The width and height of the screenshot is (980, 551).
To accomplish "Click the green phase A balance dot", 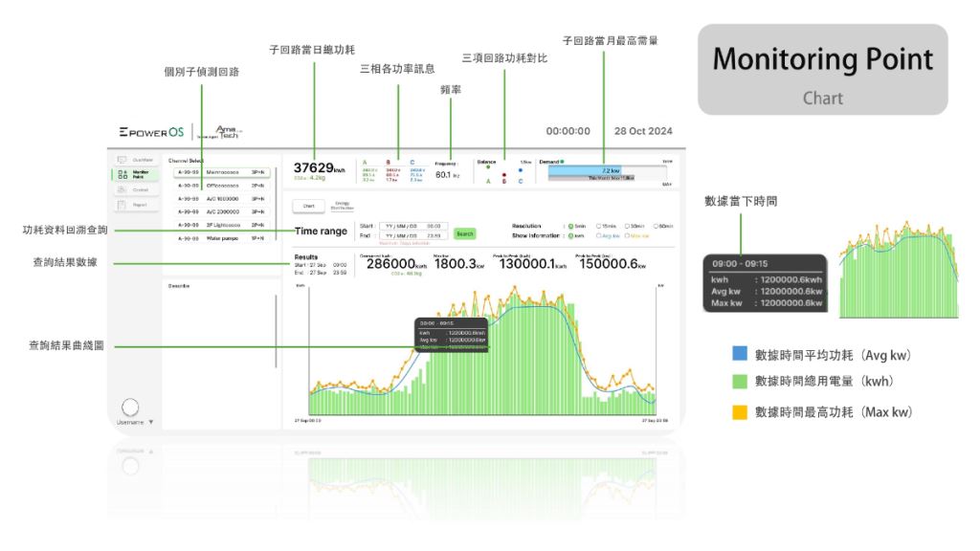I will click(488, 167).
